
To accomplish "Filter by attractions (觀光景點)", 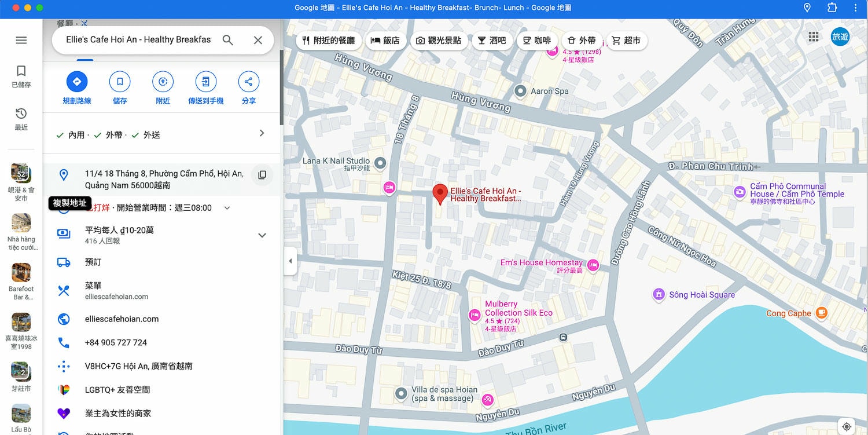I will point(439,41).
